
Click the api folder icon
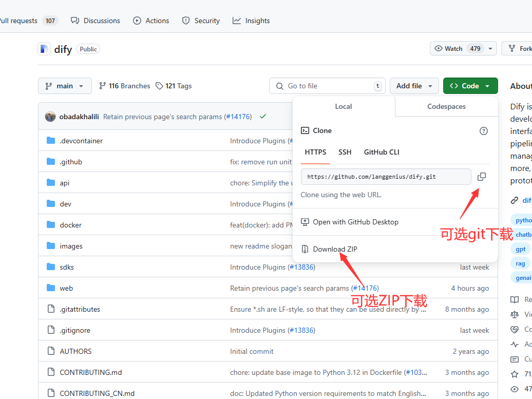[x=51, y=182]
